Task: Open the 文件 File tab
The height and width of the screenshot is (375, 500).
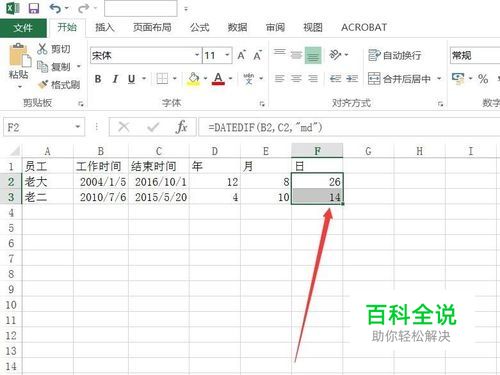Action: click(x=23, y=28)
